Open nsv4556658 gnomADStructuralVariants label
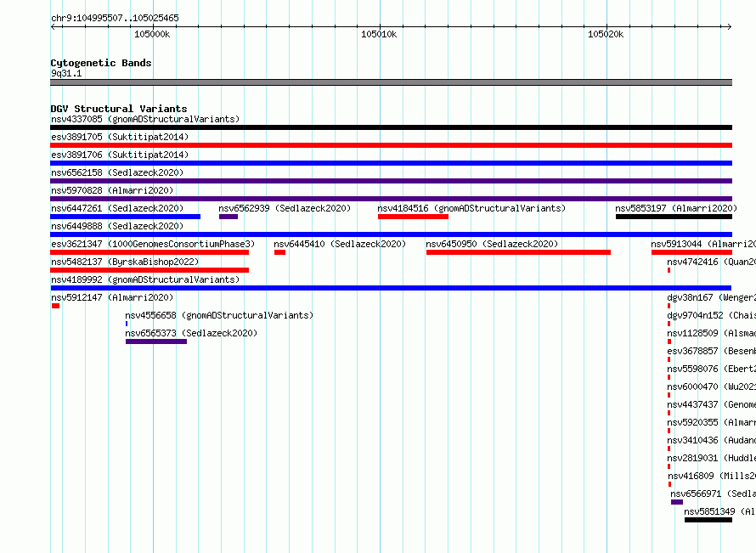Viewport: 756px width, 553px height. (x=219, y=315)
